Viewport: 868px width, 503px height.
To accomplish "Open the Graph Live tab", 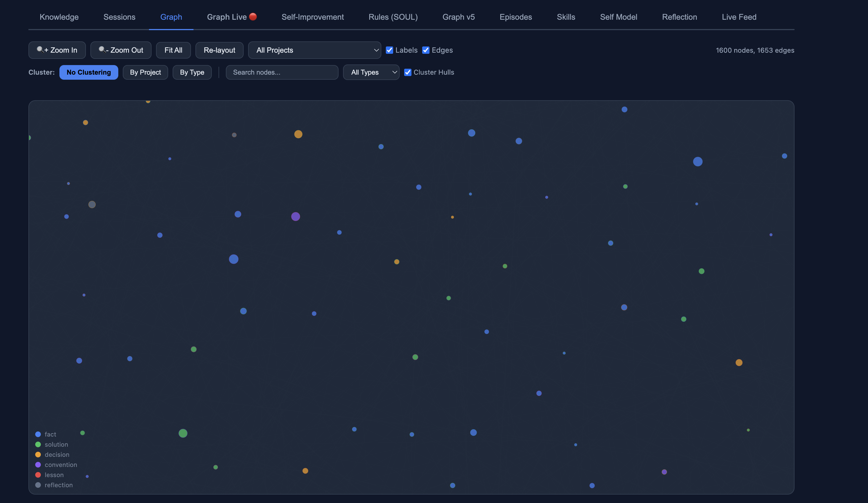I will [x=232, y=17].
